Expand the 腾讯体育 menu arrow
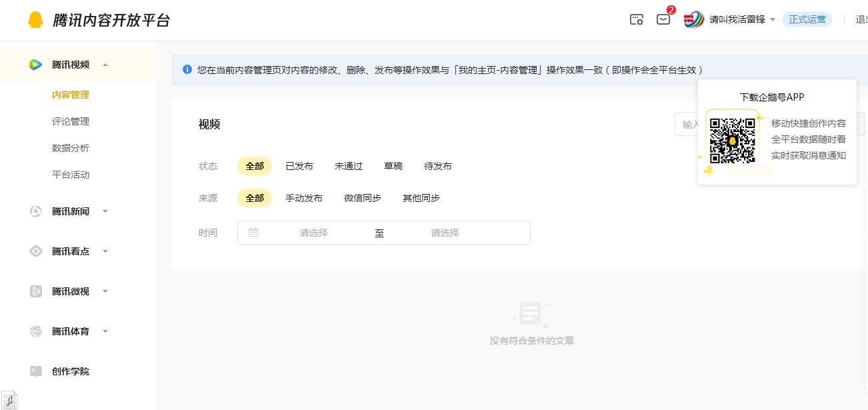Viewport: 868px width, 410px height. (105, 331)
